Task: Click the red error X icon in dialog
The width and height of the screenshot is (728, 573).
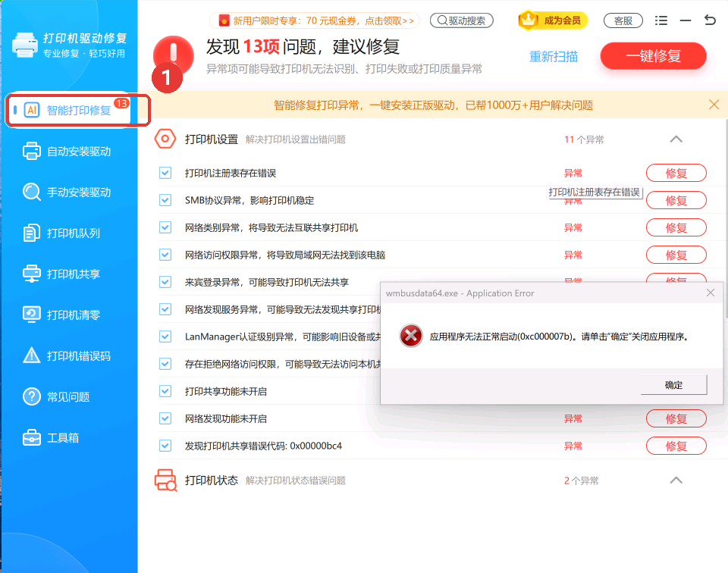Action: 411,336
